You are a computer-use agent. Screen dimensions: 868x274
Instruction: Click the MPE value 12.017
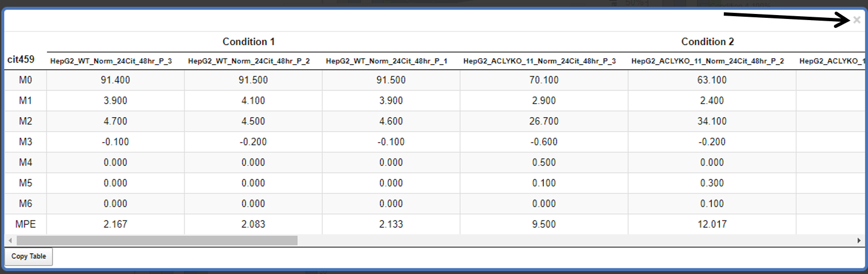pos(712,224)
